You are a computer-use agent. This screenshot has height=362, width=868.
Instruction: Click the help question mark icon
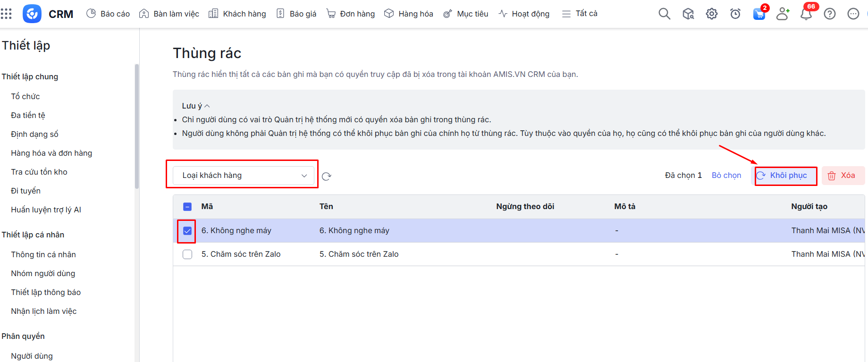click(829, 14)
